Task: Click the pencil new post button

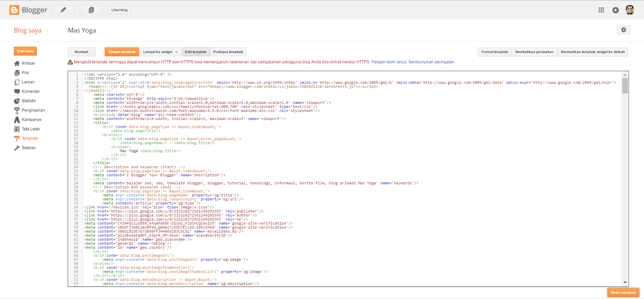Action: 63,10
